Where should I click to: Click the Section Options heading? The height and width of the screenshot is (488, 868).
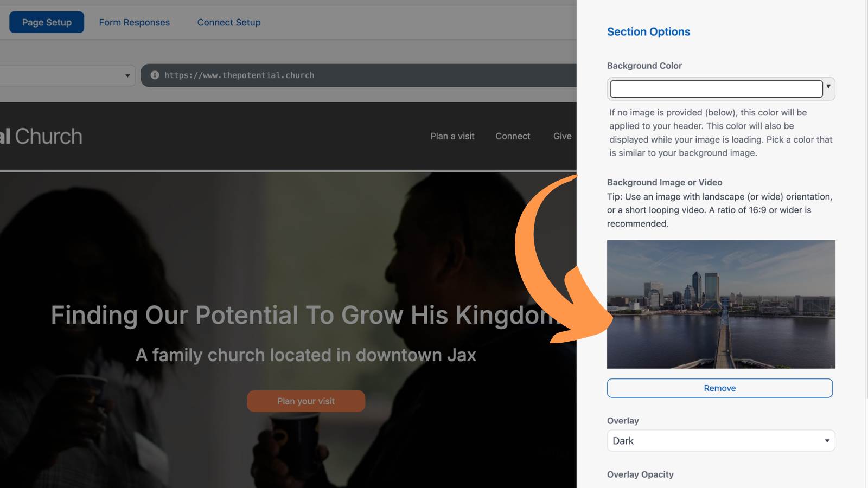(648, 31)
